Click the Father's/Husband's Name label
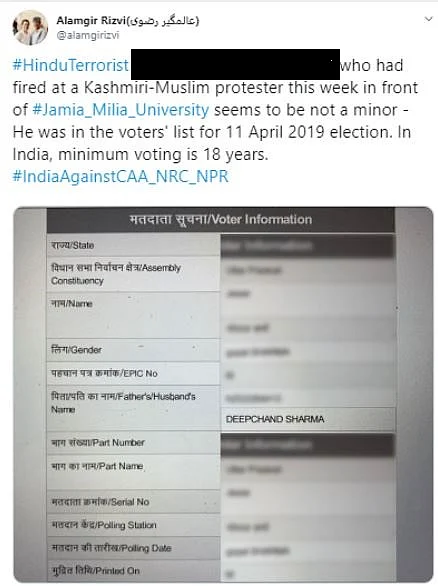 (x=123, y=403)
